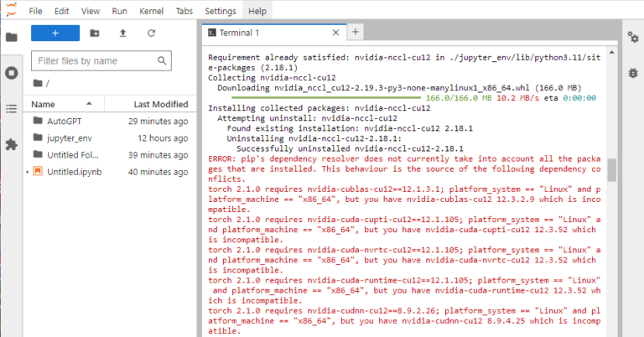
Task: Click the blue New Launcher button
Action: (55, 34)
